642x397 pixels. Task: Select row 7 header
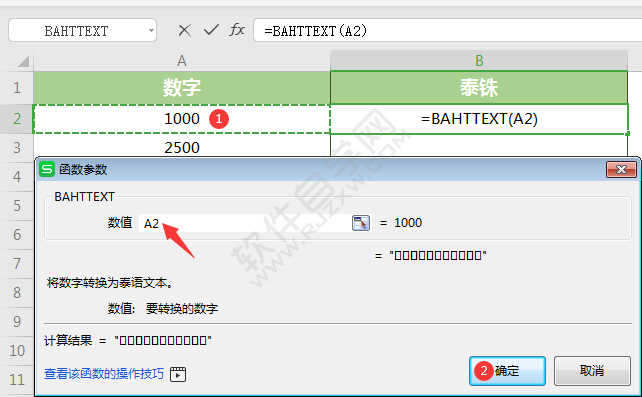[17, 264]
